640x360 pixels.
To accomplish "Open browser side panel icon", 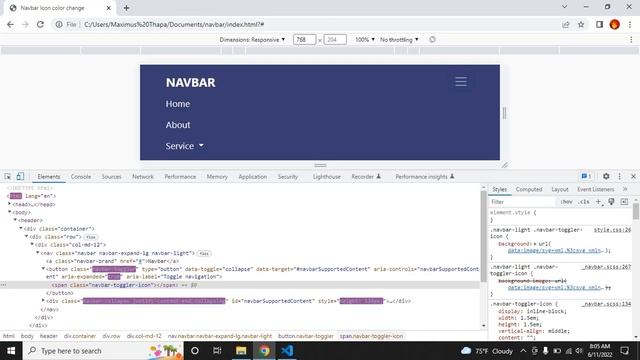I will (599, 24).
